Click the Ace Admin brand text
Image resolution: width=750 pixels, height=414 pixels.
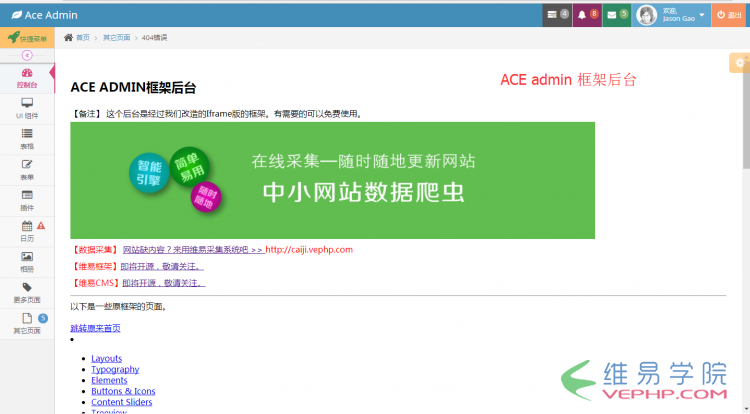(51, 15)
